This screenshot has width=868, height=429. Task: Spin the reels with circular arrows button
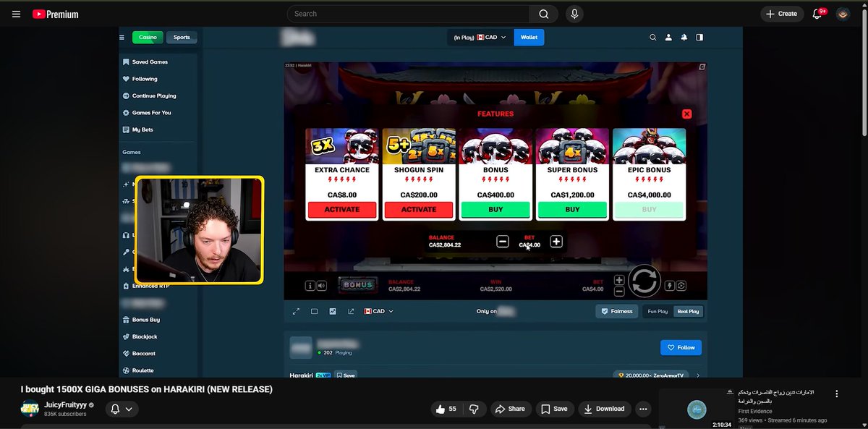point(644,281)
